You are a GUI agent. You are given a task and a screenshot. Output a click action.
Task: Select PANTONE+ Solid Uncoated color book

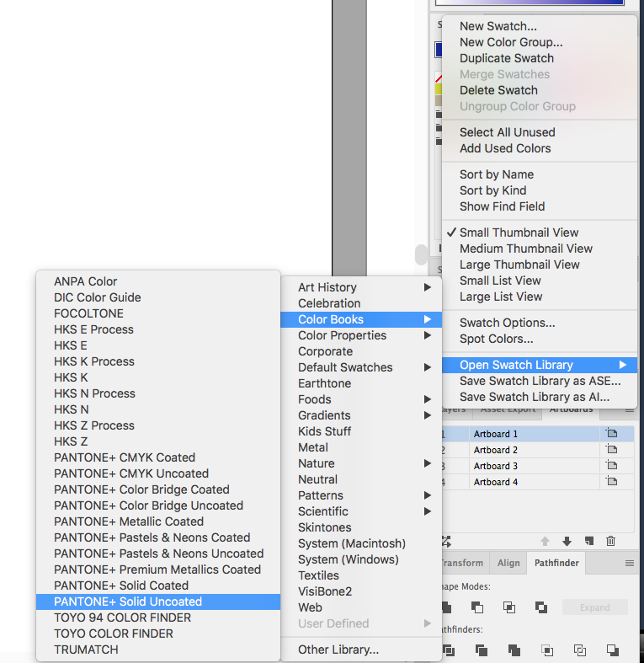[158, 602]
